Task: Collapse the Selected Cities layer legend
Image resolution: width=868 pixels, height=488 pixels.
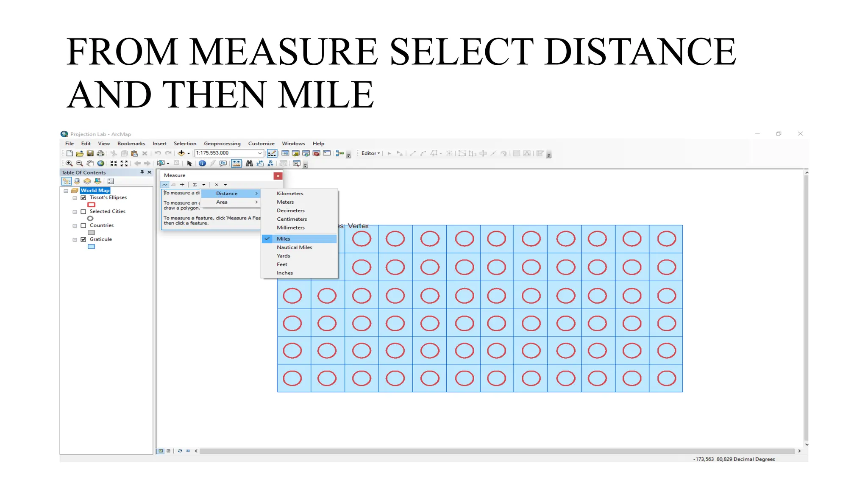Action: click(x=75, y=212)
